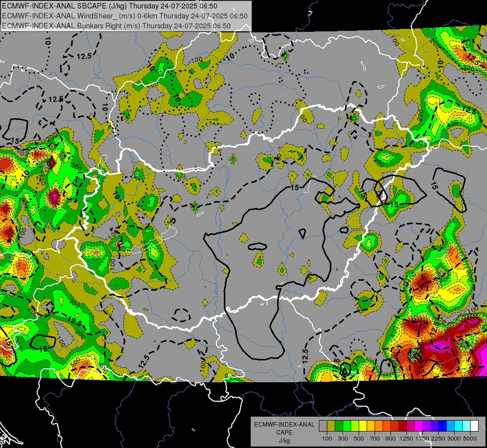This screenshot has width=487, height=448.
Task: Click the legend's ECMWF-INDEX-ANAL label
Action: tap(284, 425)
